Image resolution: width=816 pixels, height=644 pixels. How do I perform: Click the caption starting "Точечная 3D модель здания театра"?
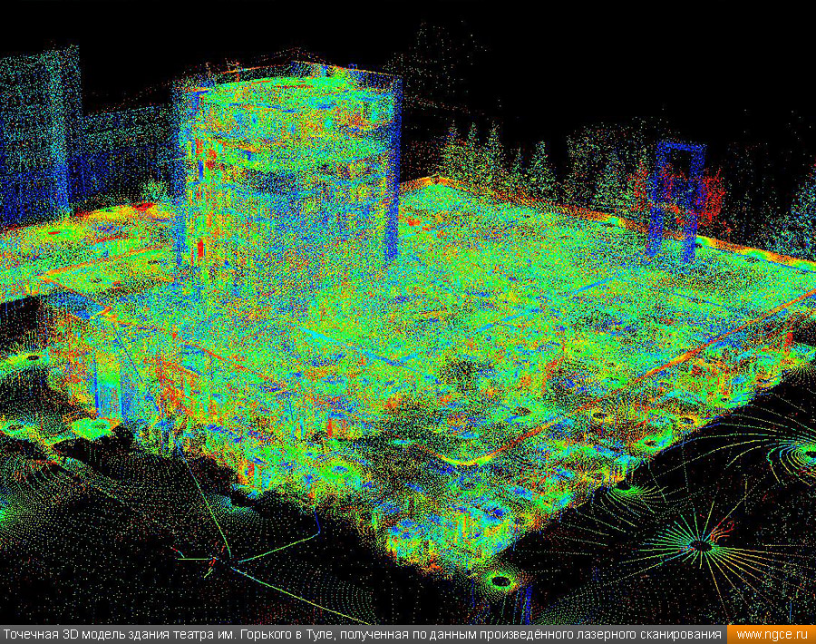tap(362, 635)
